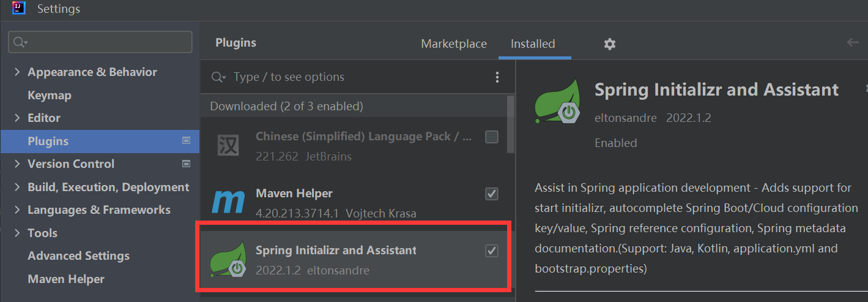Open Advanced Settings page
The image size is (868, 302).
(x=78, y=255)
